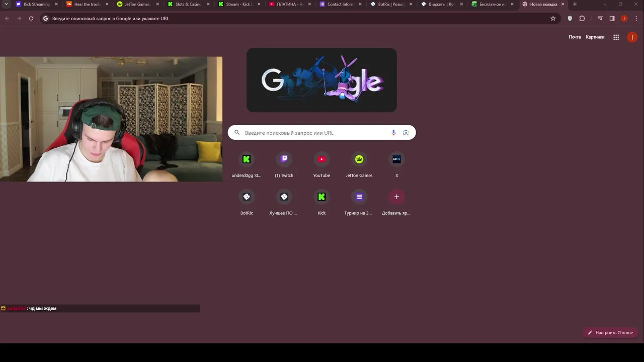Open the Kick shortcut tile

(x=321, y=203)
